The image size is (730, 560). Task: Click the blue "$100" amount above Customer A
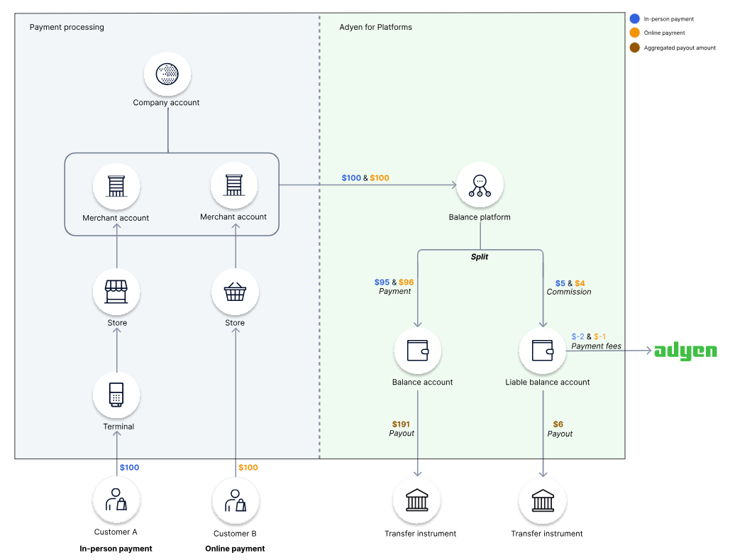tap(129, 467)
